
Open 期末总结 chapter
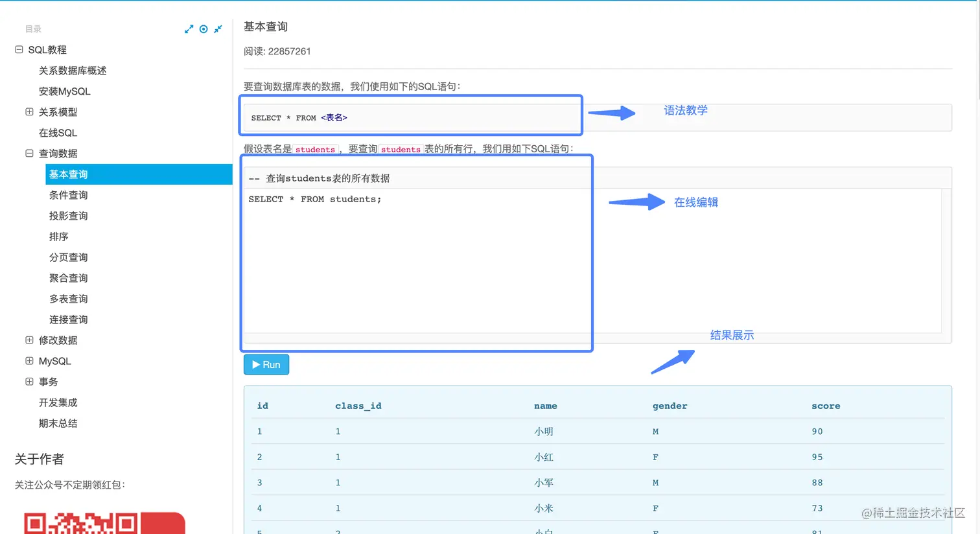58,423
